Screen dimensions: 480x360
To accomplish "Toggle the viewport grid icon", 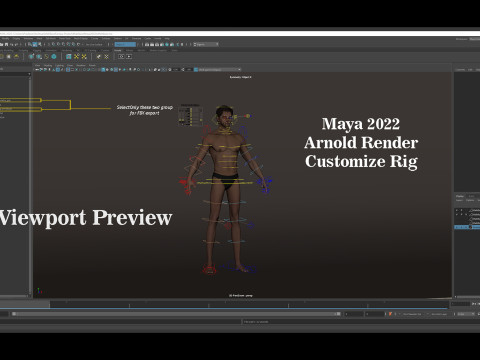I will pyautogui.click(x=68, y=69).
